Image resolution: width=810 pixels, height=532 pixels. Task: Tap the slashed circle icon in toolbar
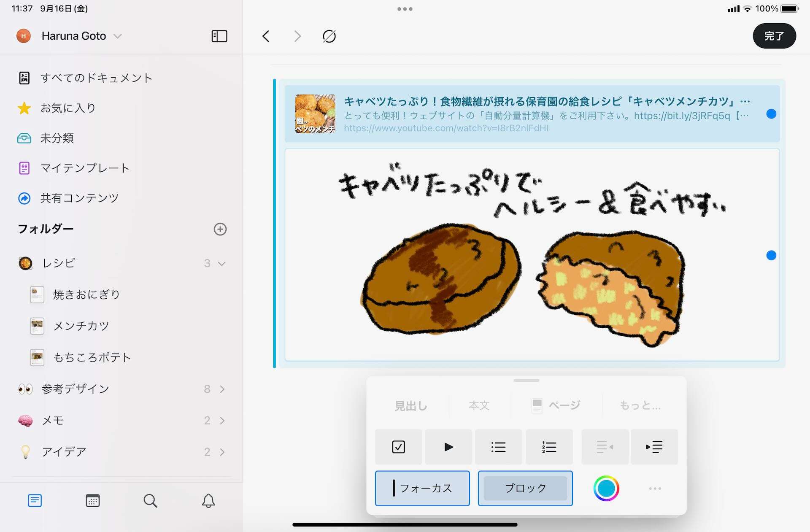pos(329,36)
